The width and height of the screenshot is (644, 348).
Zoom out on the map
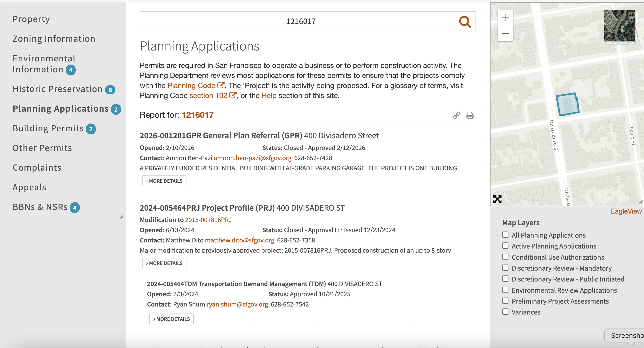click(x=505, y=33)
